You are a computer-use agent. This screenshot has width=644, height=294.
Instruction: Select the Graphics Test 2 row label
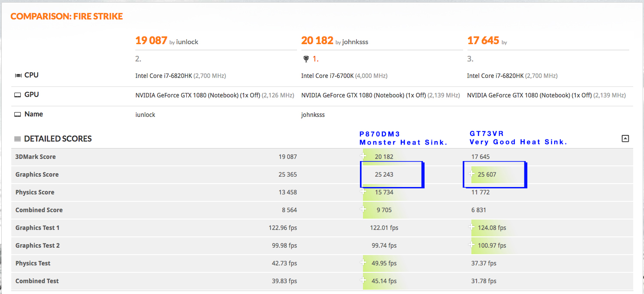[38, 246]
